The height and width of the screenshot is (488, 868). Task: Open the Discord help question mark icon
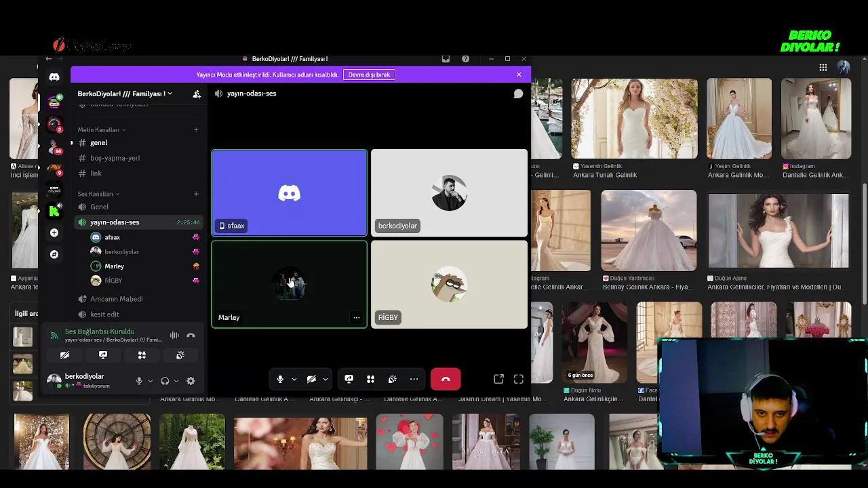tap(465, 59)
